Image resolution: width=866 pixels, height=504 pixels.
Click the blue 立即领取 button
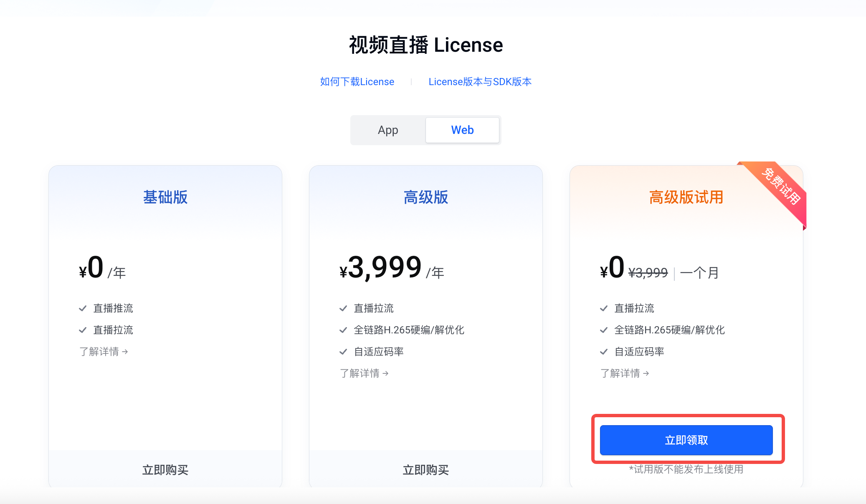(686, 440)
